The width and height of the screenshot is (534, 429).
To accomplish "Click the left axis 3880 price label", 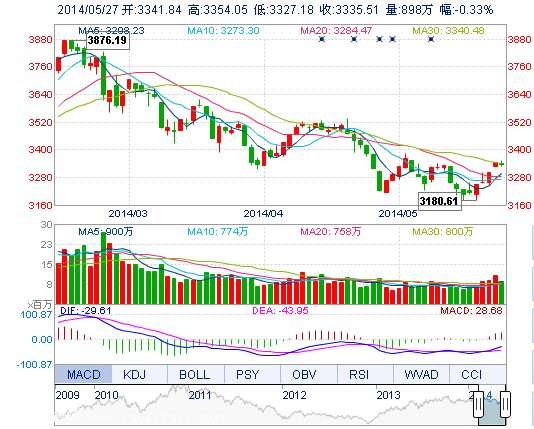I will click(x=41, y=39).
